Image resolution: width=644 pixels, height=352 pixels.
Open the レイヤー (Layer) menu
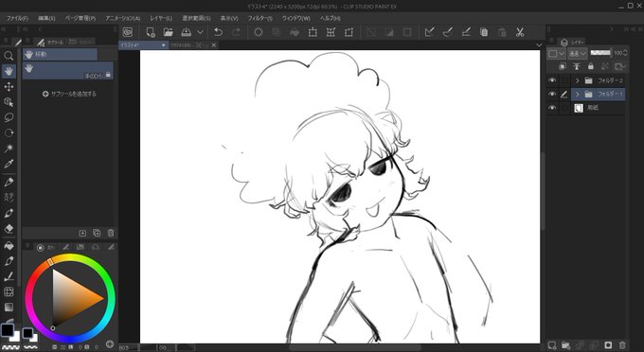pyautogui.click(x=161, y=19)
